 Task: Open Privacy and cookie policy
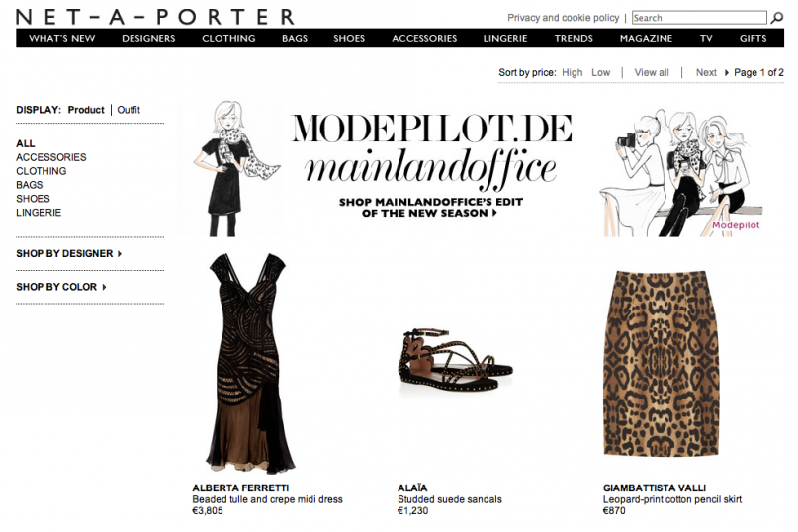tap(563, 18)
